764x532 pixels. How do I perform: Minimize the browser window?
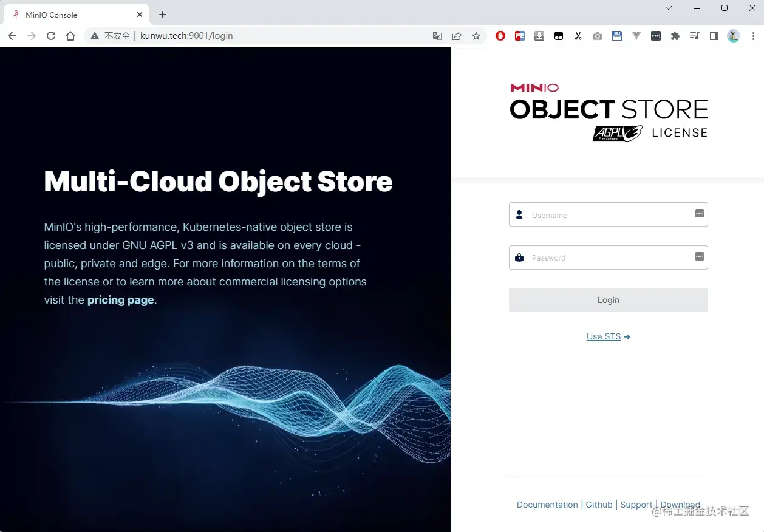click(697, 8)
